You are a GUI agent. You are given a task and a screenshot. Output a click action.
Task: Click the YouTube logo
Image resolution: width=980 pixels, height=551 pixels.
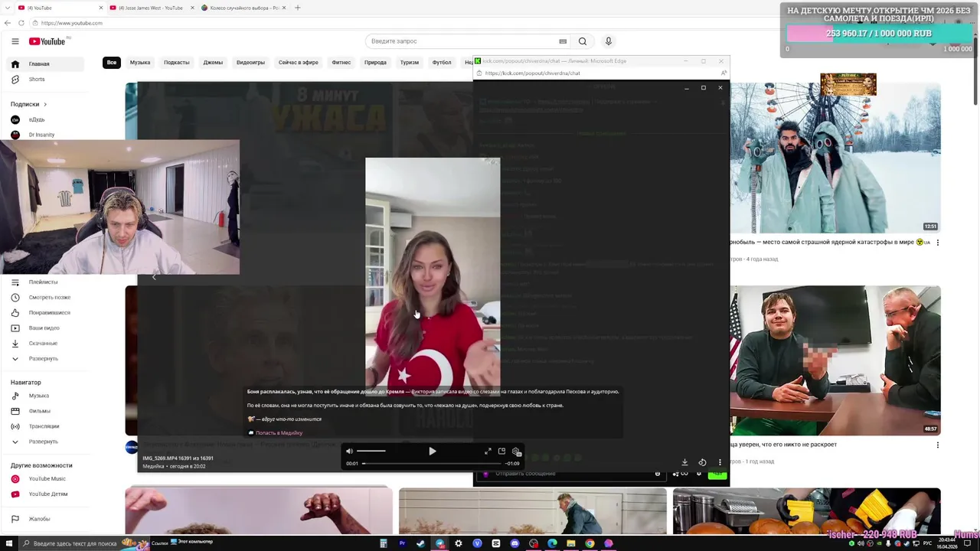pos(47,41)
